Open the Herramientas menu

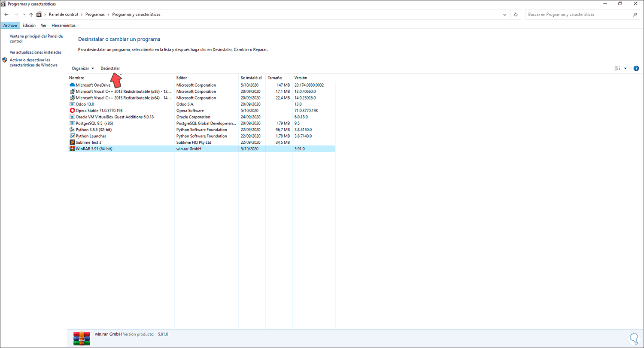(x=64, y=25)
